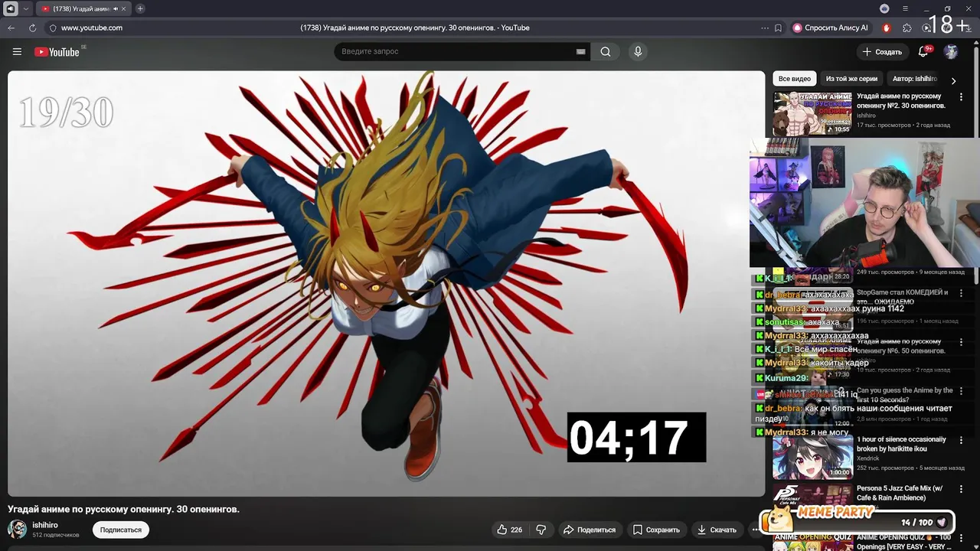Image resolution: width=980 pixels, height=551 pixels.
Task: Open the 1 hour of silience video thumbnail
Action: coord(812,456)
